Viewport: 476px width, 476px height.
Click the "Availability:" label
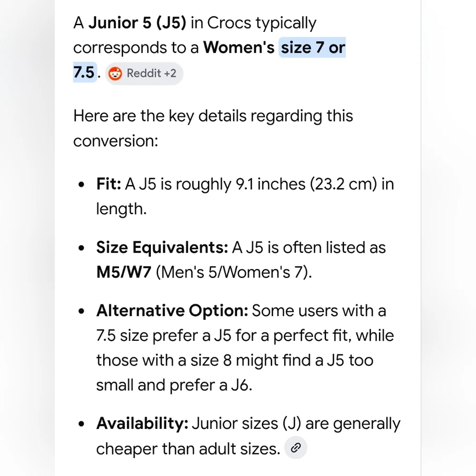(x=142, y=423)
